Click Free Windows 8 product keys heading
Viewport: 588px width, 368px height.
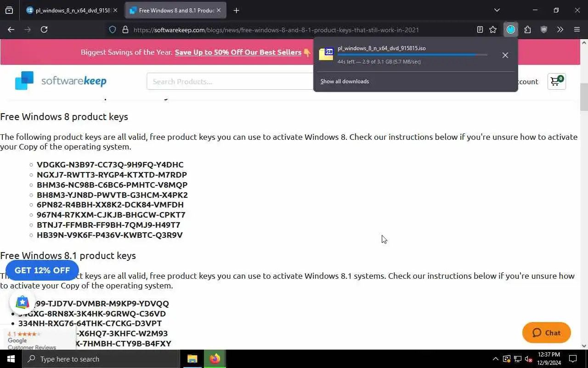(x=64, y=117)
